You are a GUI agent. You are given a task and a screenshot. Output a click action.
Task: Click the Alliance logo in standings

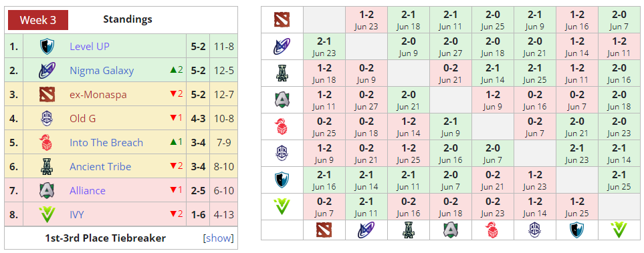click(x=47, y=191)
